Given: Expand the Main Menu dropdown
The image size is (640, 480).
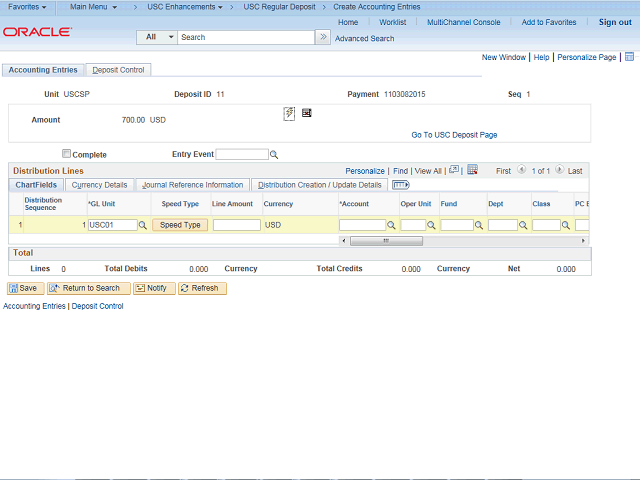Looking at the screenshot, I should pos(93,7).
